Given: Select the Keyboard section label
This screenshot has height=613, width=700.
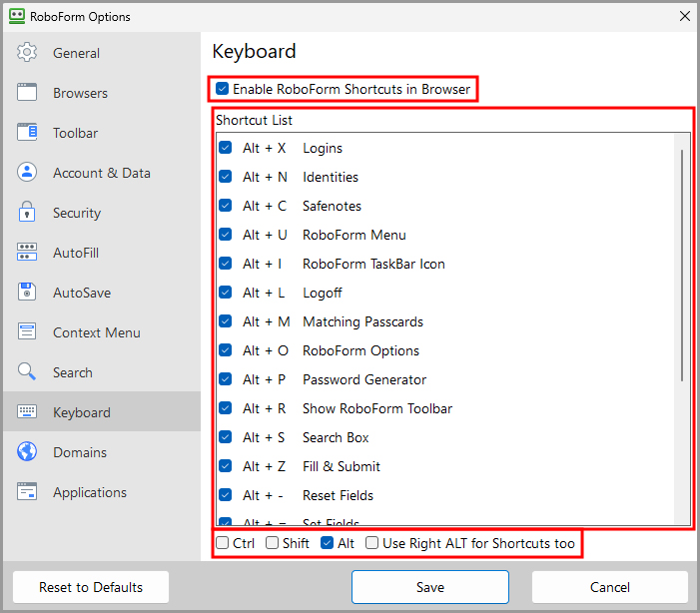Looking at the screenshot, I should [81, 412].
